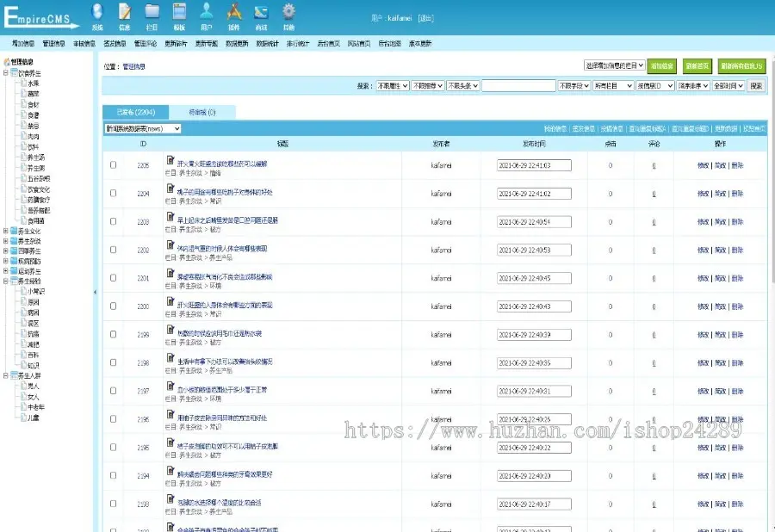Open the 插件 (Plugin) tools icon
775x532 pixels.
[x=233, y=11]
